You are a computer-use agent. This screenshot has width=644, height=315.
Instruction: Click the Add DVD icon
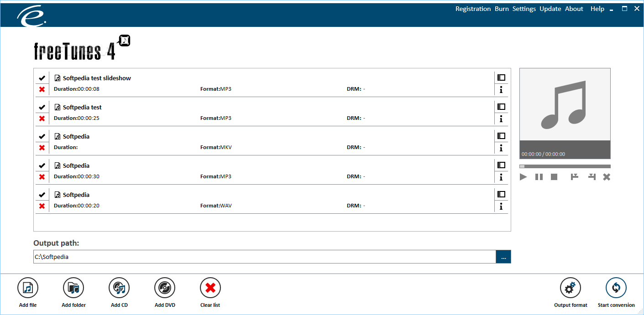click(165, 288)
